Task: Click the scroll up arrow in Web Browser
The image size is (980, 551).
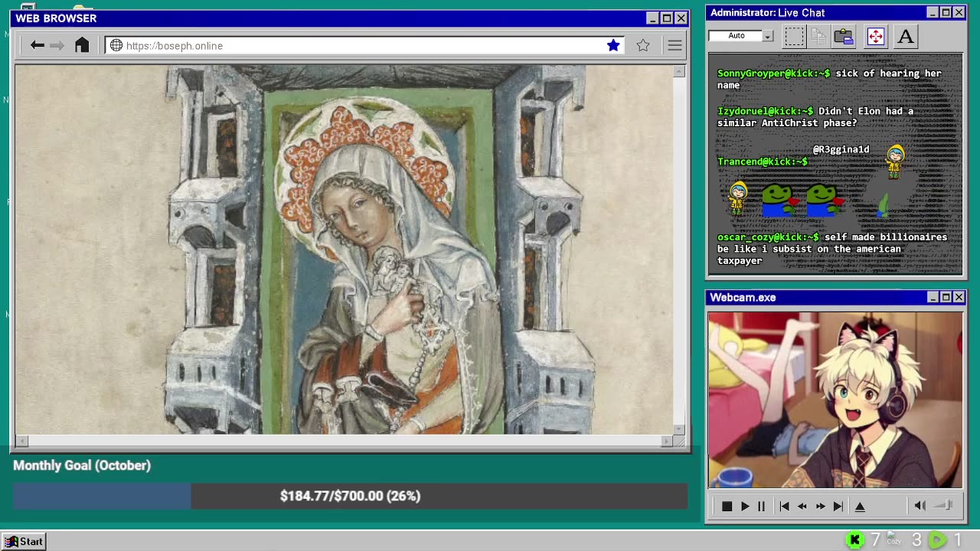Action: point(679,71)
